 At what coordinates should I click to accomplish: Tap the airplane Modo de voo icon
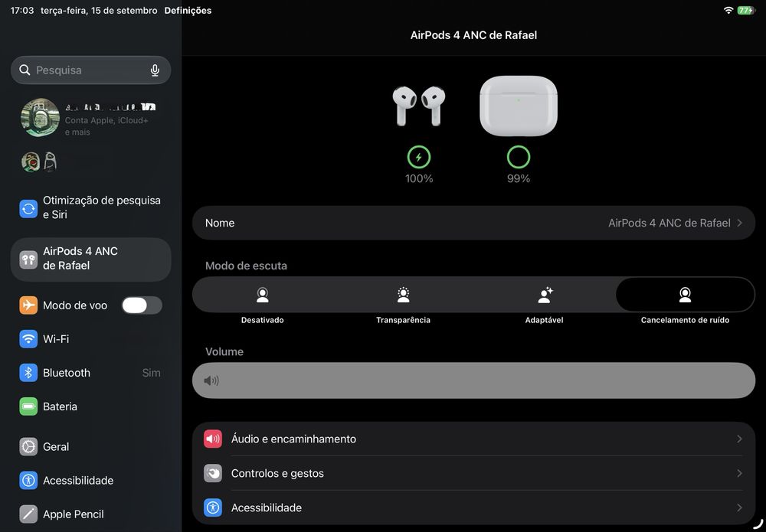pos(28,305)
